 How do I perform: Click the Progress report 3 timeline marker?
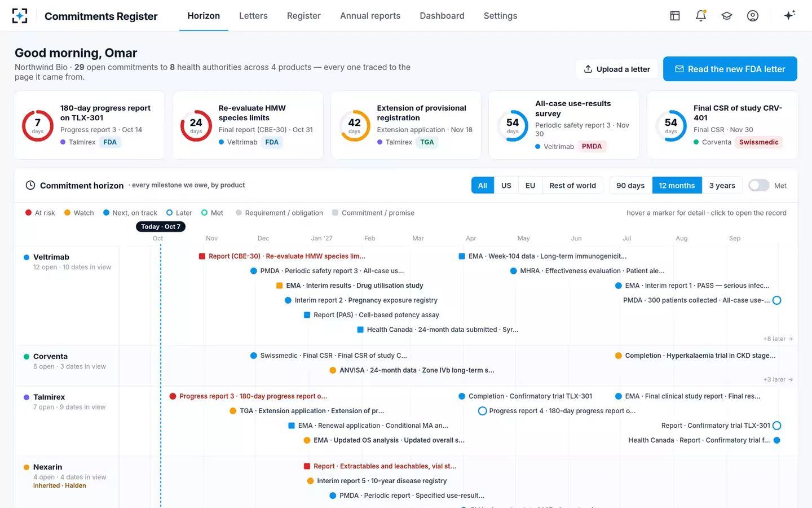click(x=173, y=396)
